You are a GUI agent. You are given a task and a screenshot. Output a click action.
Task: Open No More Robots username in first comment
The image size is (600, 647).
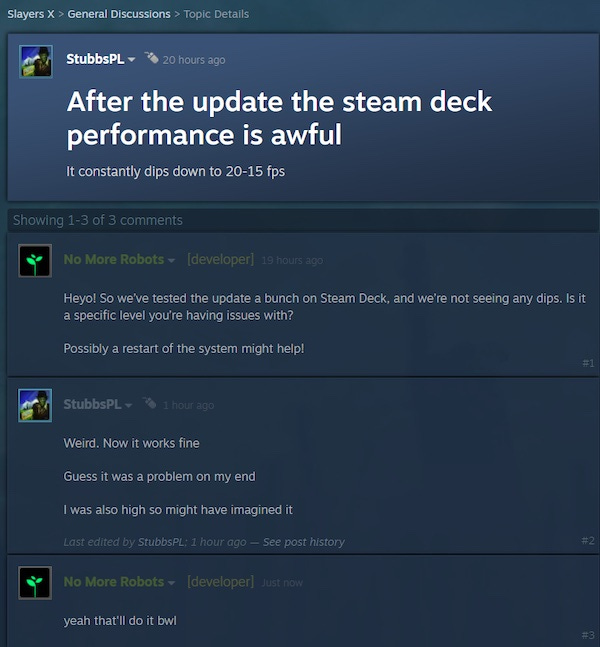(x=113, y=260)
